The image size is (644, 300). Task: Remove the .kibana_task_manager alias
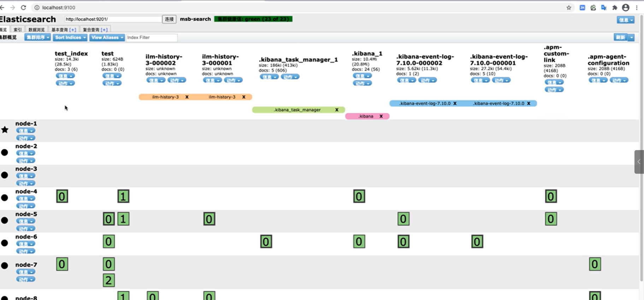[x=337, y=110]
